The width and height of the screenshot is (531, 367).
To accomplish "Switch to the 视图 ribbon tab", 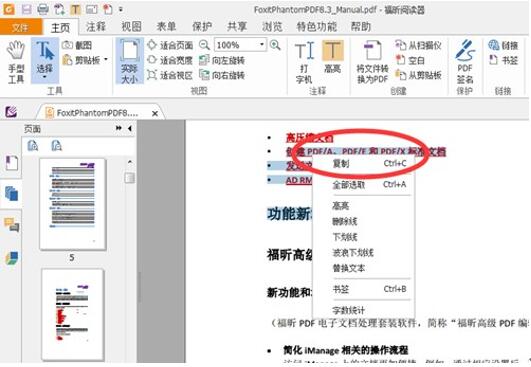I will [x=131, y=26].
